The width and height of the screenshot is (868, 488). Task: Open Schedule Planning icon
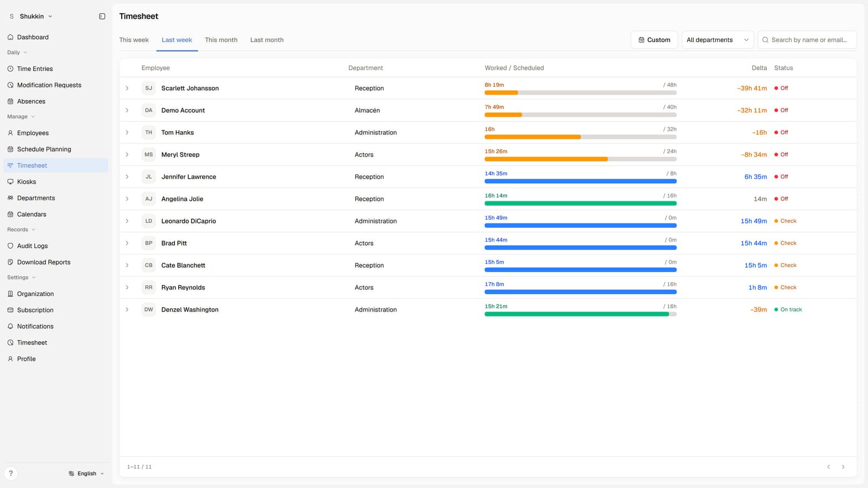tap(11, 149)
